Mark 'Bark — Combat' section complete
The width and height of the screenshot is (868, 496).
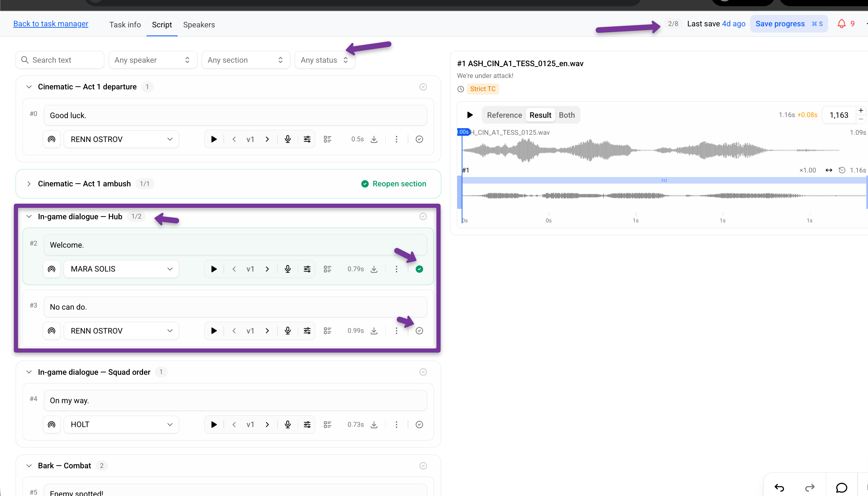tap(423, 466)
